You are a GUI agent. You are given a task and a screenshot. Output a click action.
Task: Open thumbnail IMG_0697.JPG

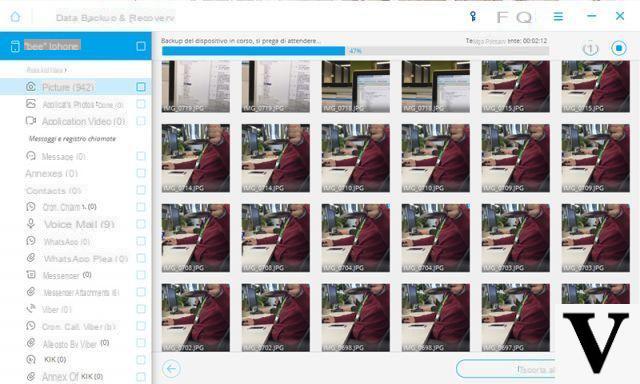coord(516,317)
